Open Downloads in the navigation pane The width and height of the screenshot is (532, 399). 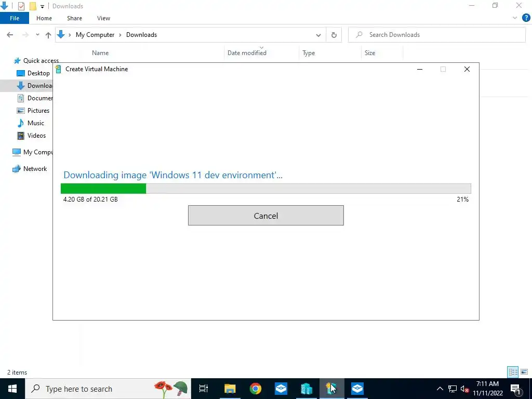coord(35,86)
